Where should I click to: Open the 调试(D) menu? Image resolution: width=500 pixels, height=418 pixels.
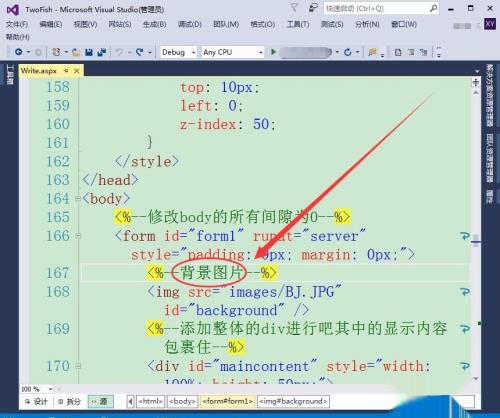[x=190, y=24]
